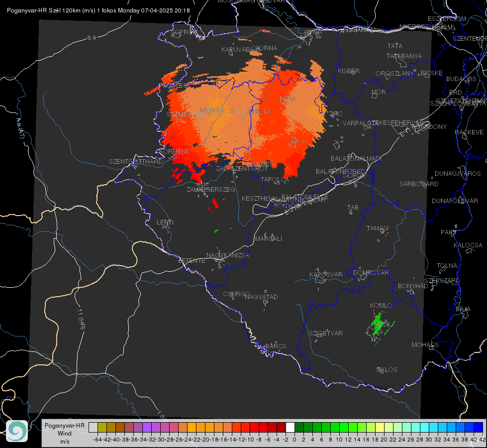Click the LETENYE town label

tap(192, 261)
